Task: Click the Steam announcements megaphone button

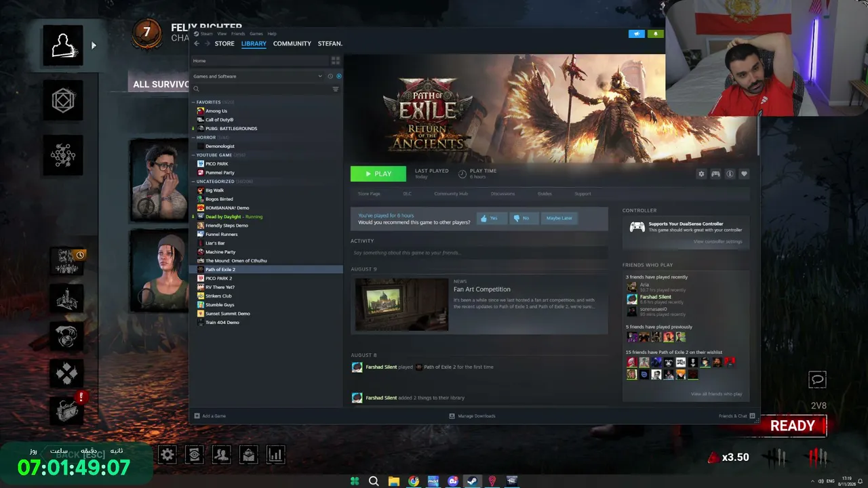Action: [x=636, y=34]
